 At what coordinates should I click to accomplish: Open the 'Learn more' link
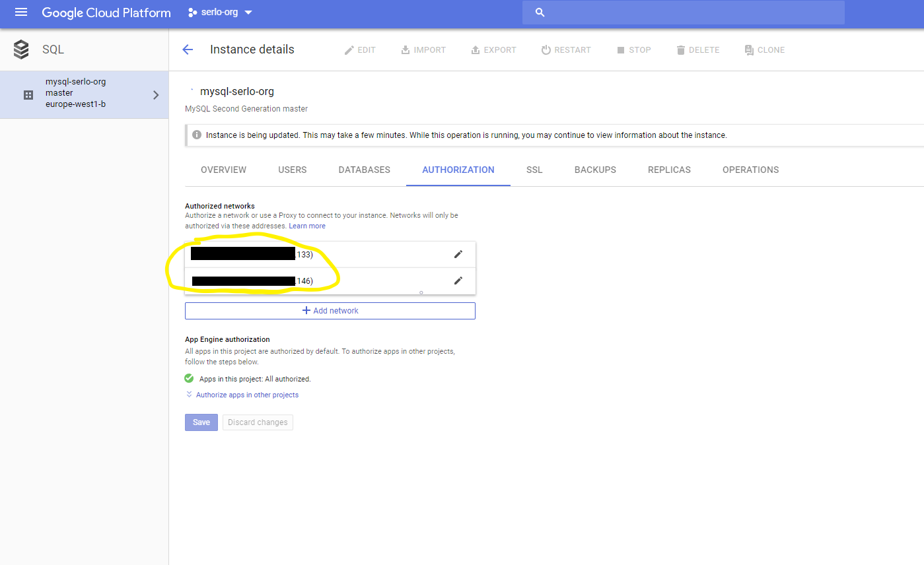(307, 225)
